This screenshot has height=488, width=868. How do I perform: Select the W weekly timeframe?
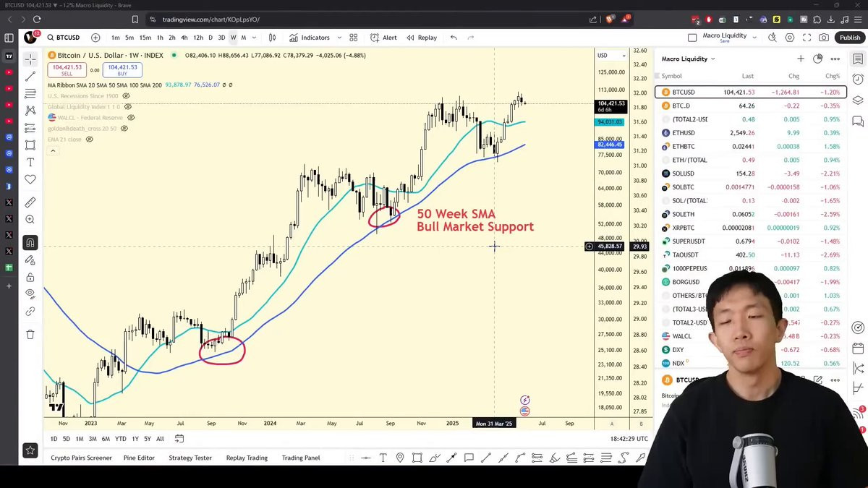[x=233, y=38]
